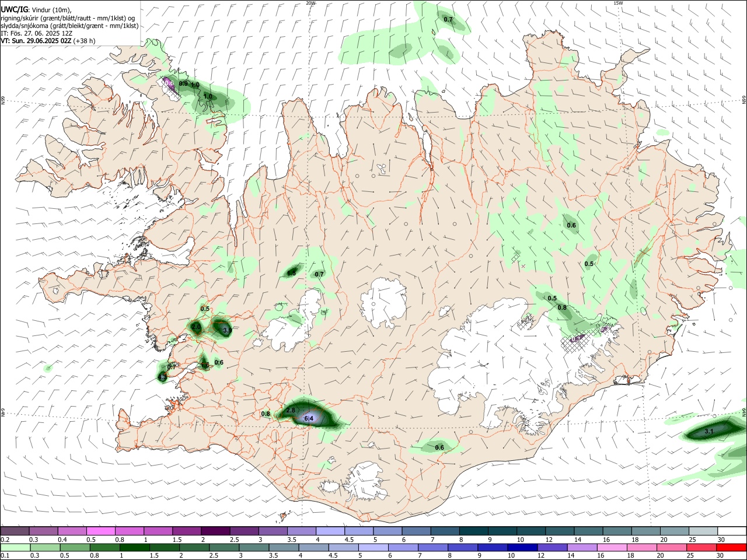
Task: Click the light lavender swatch labeled 4 in upper legend
Action: pyautogui.click(x=330, y=531)
